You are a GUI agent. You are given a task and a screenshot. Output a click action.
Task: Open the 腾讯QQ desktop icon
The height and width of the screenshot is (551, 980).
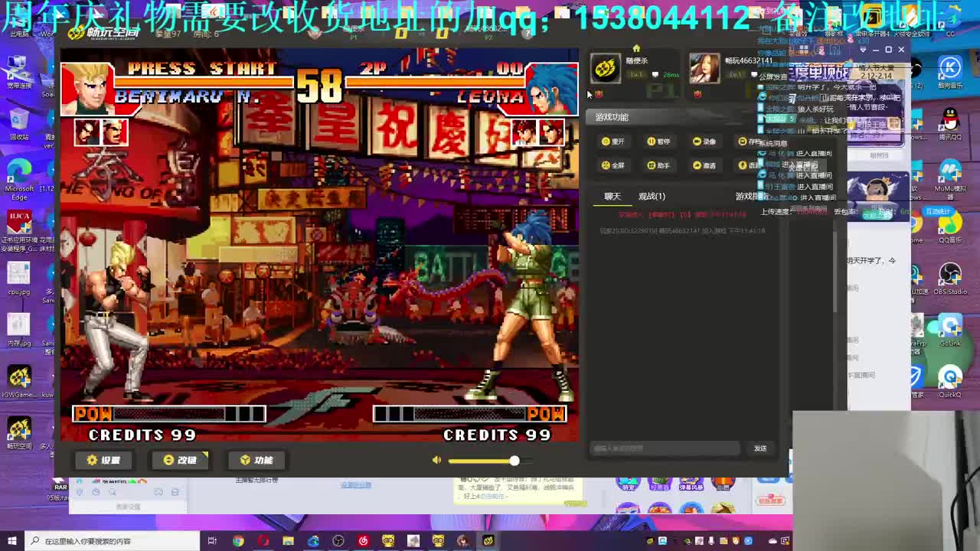pos(950,124)
